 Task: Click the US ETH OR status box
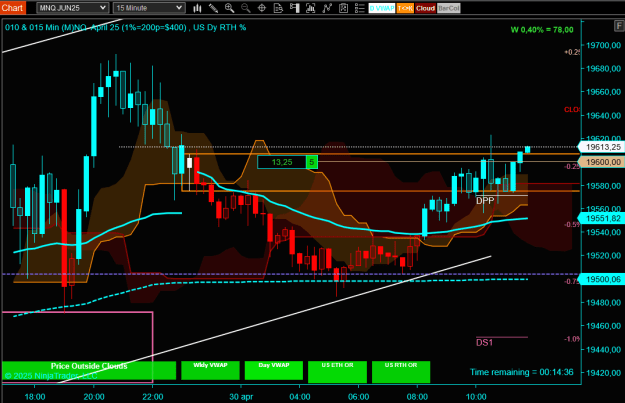(337, 370)
